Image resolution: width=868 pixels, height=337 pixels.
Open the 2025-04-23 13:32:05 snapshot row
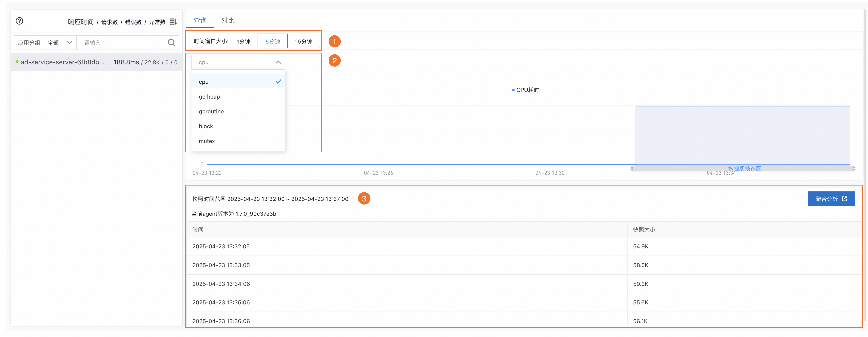(x=221, y=246)
